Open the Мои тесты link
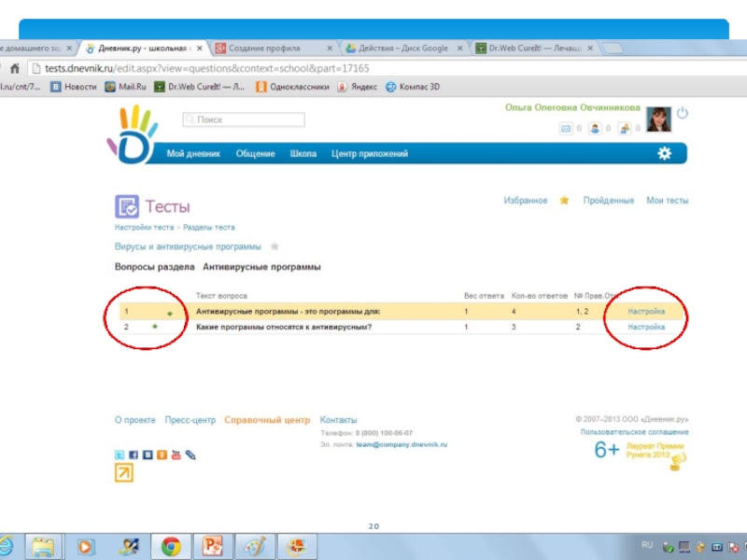747x560 pixels. (667, 201)
